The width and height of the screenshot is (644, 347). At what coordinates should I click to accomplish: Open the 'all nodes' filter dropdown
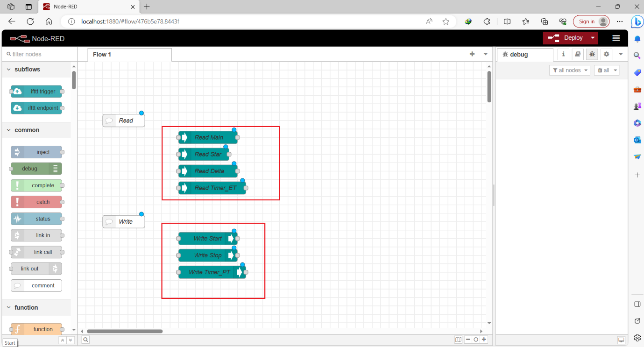[x=570, y=70]
